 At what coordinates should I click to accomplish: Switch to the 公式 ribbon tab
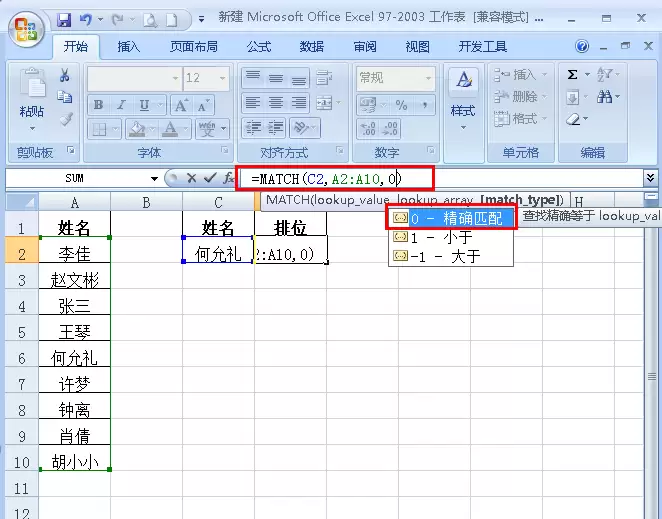click(259, 46)
